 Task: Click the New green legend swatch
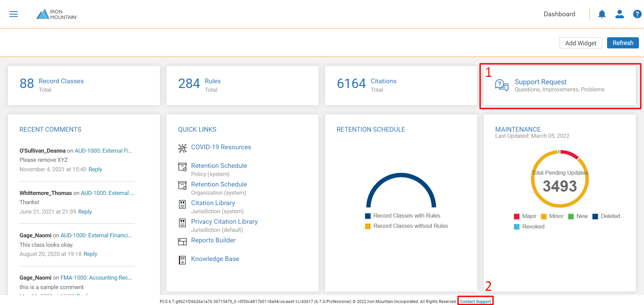571,217
